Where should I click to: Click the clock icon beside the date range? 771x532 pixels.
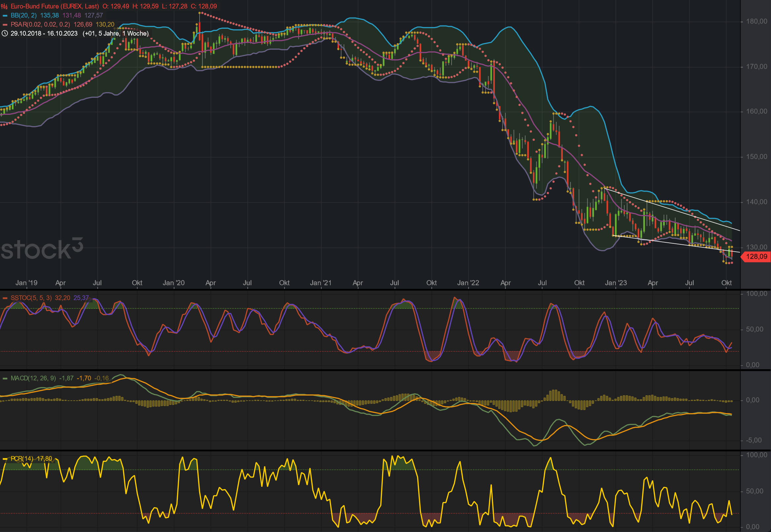(x=5, y=34)
